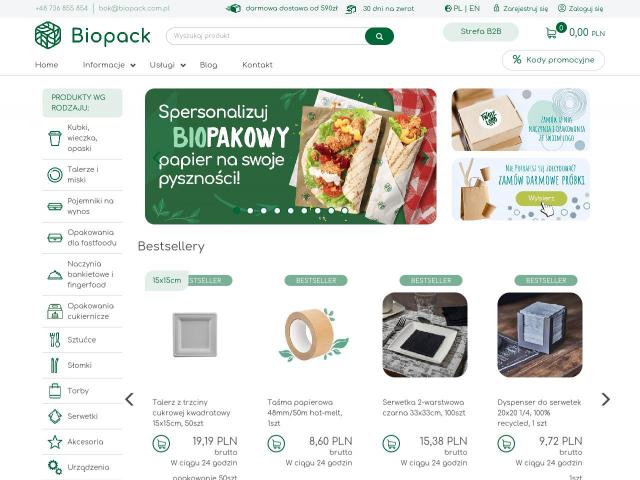Open the Strefa B2B button
This screenshot has width=640, height=480.
[481, 32]
